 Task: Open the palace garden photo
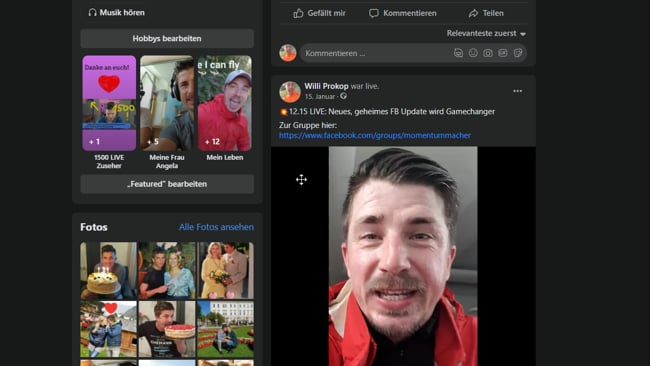tap(226, 329)
